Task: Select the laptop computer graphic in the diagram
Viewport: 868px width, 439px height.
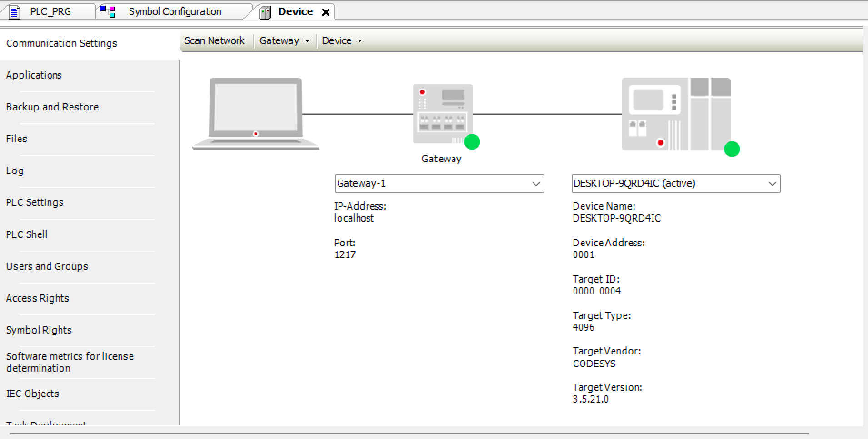Action: tap(255, 114)
